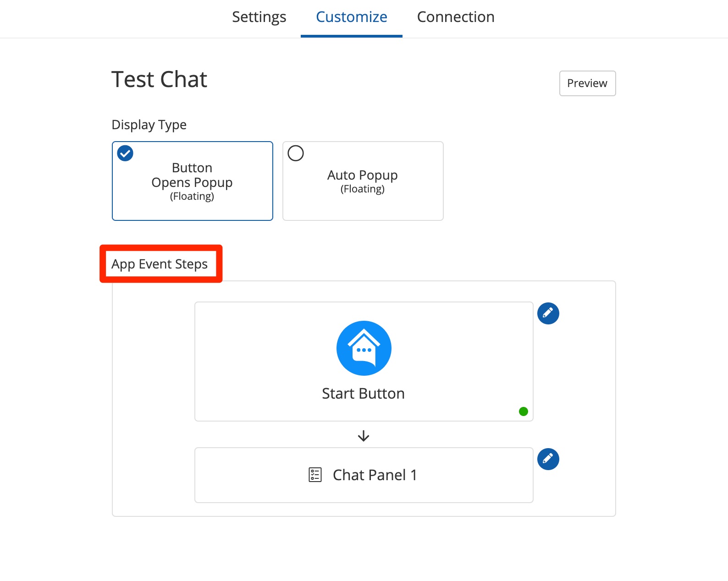Click the Chat Panel 1 label
Image resolution: width=728 pixels, height=581 pixels.
pyautogui.click(x=375, y=475)
